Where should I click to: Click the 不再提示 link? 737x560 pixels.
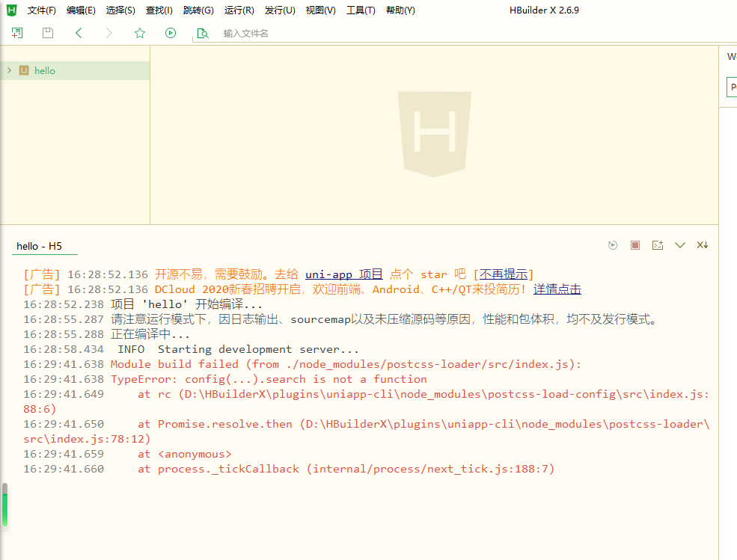[504, 274]
